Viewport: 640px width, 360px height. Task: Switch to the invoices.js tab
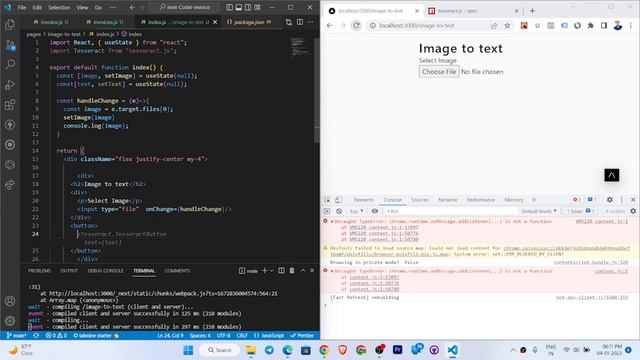click(x=104, y=22)
